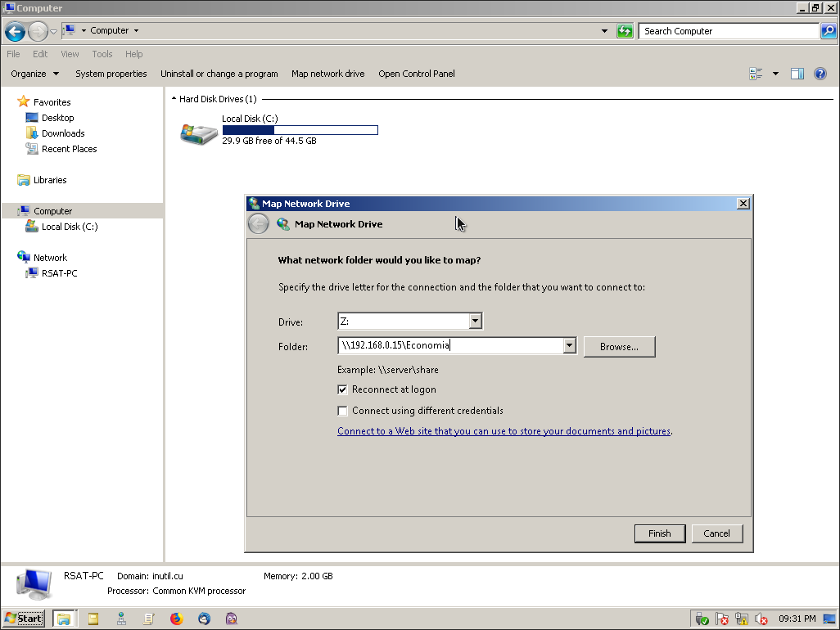Image resolution: width=840 pixels, height=630 pixels.
Task: Open the Organize dropdown menu
Action: pyautogui.click(x=35, y=74)
